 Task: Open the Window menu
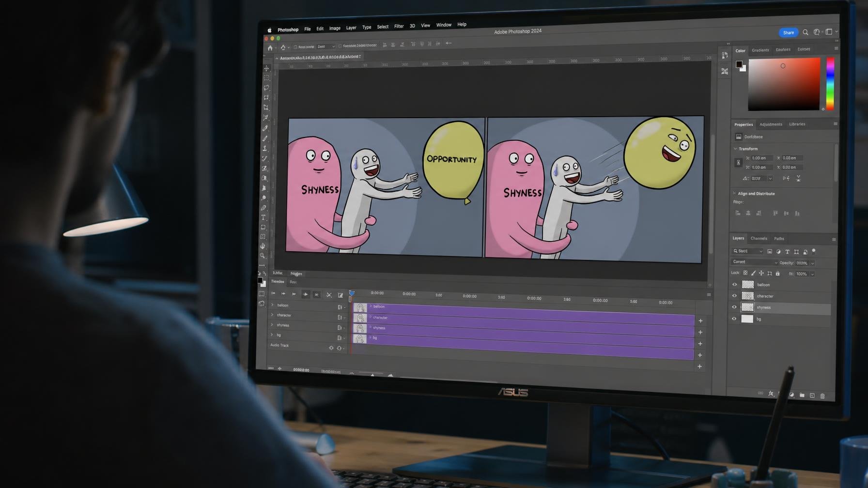pos(444,25)
